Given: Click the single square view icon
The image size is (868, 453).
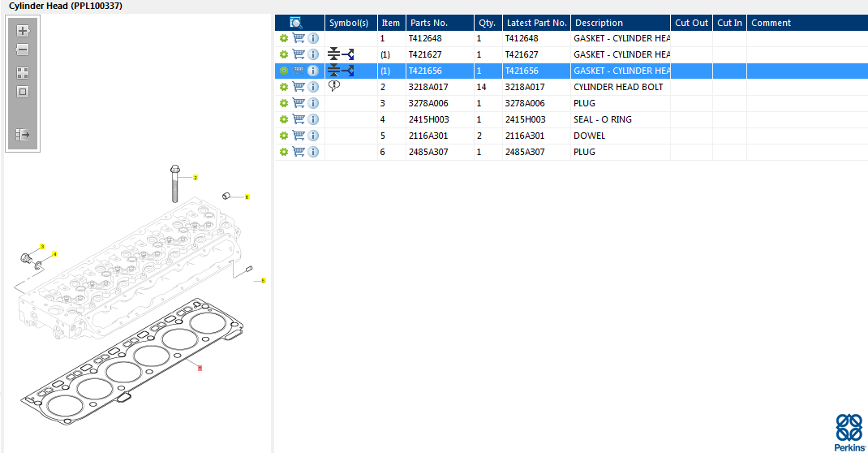Looking at the screenshot, I should pos(23,92).
